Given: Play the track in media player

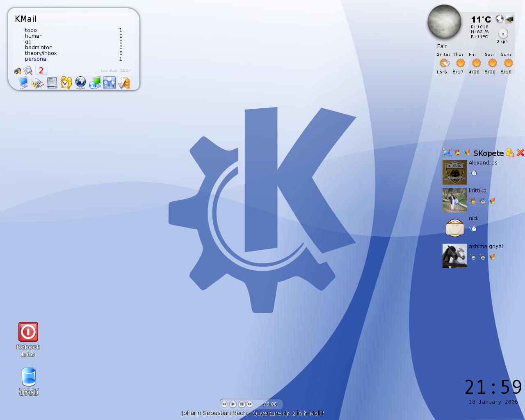Looking at the screenshot, I should point(233,404).
